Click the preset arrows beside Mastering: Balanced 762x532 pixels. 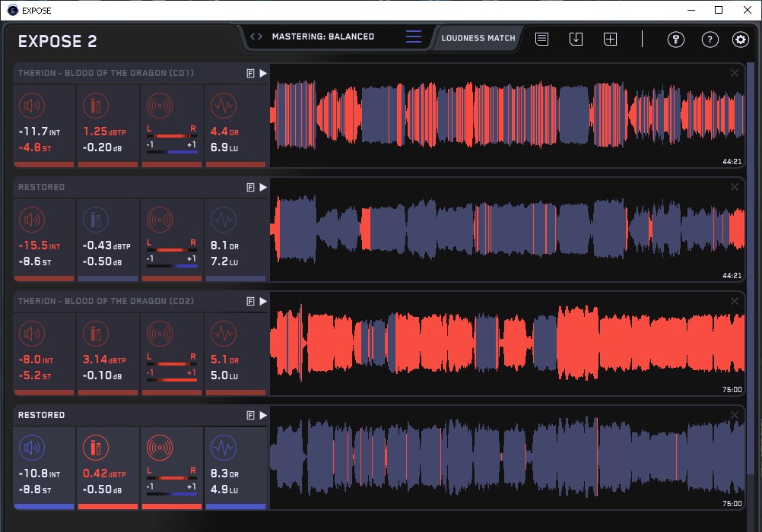pyautogui.click(x=256, y=36)
